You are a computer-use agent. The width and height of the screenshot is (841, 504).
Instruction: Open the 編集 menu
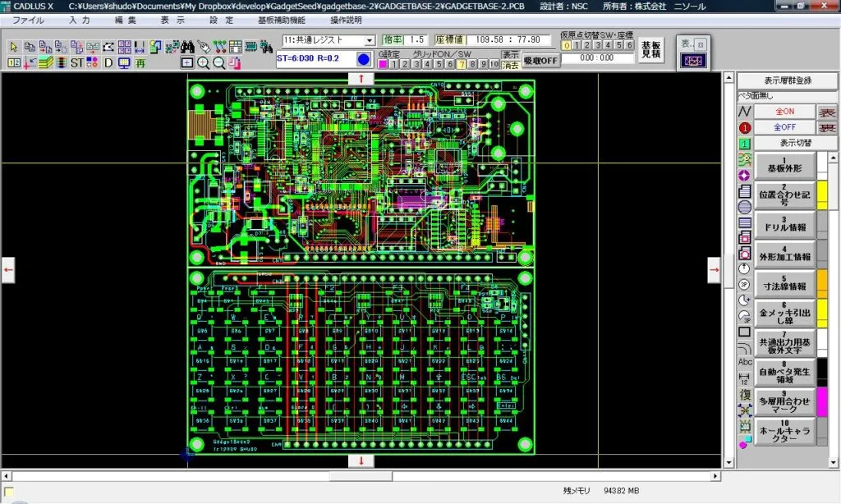(126, 21)
